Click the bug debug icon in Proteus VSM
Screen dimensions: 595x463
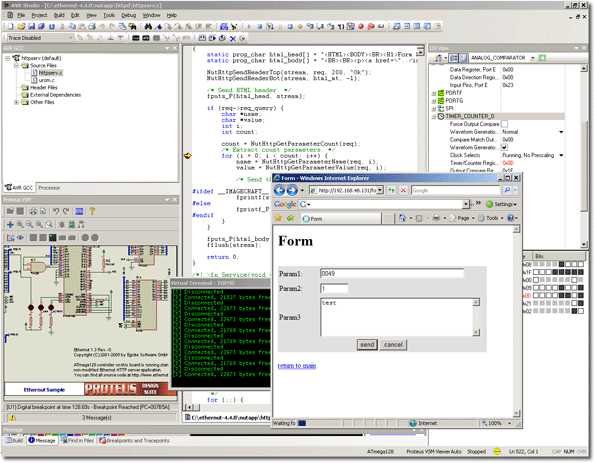pyautogui.click(x=62, y=224)
